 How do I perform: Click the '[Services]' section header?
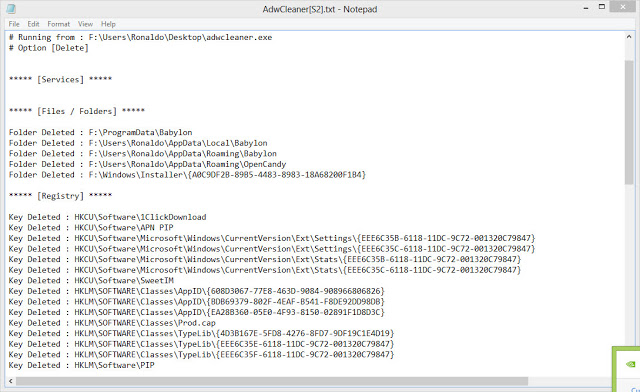coord(60,80)
